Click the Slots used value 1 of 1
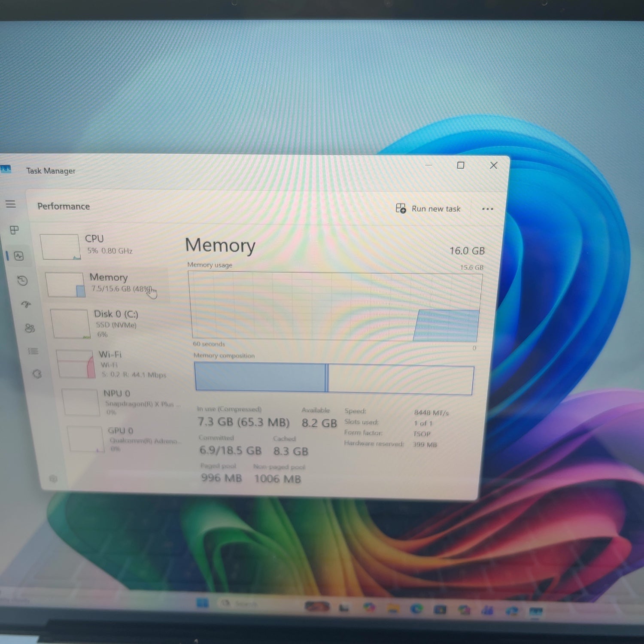The height and width of the screenshot is (644, 644). coord(423,423)
